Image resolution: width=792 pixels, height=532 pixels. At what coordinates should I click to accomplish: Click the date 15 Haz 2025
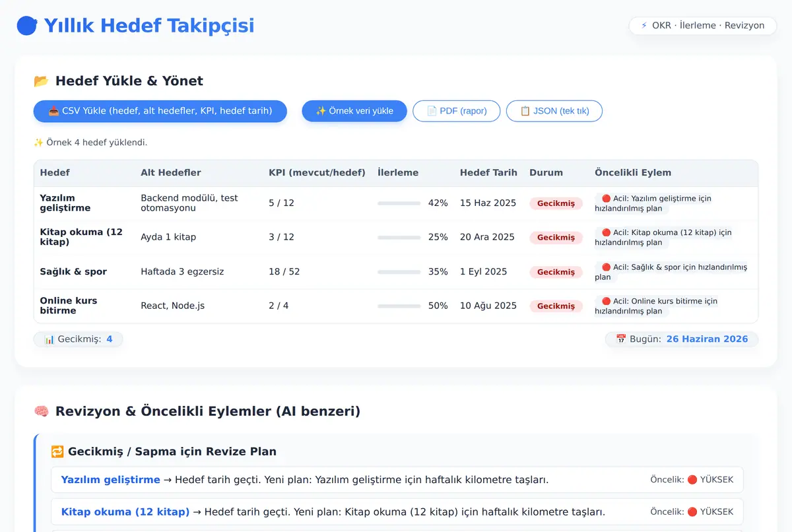(x=488, y=203)
